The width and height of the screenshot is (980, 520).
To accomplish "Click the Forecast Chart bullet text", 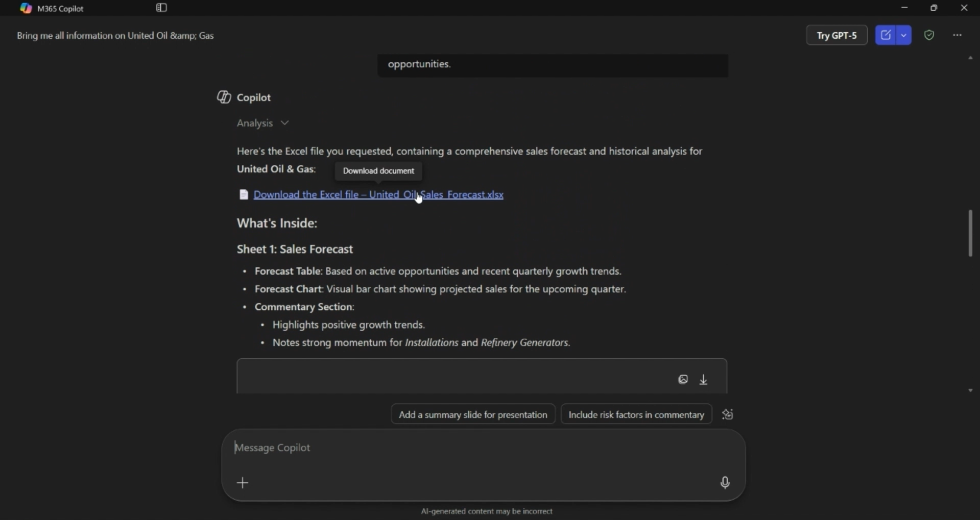I will click(x=441, y=290).
